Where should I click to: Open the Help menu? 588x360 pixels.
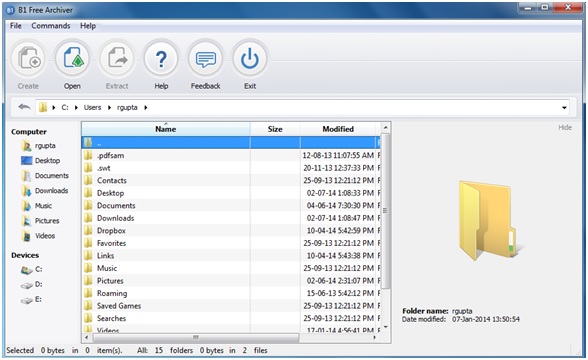[88, 26]
